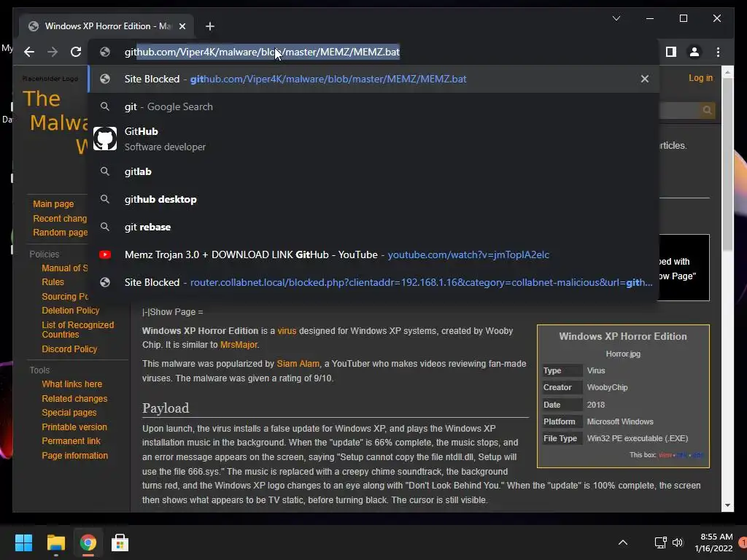This screenshot has width=747, height=560.
Task: Open the Special pages link
Action: point(69,413)
